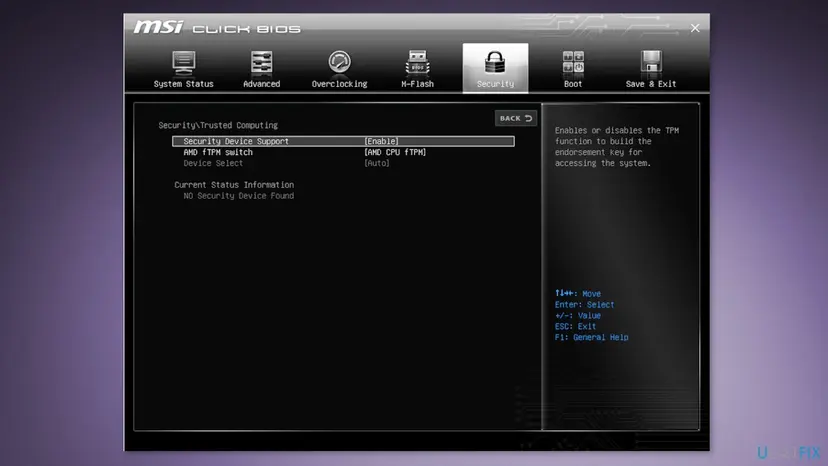Close the Click BIOS window
The image size is (828, 466).
(x=695, y=28)
